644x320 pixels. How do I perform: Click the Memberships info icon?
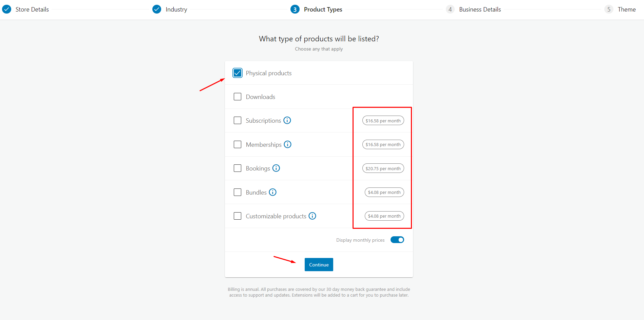288,144
